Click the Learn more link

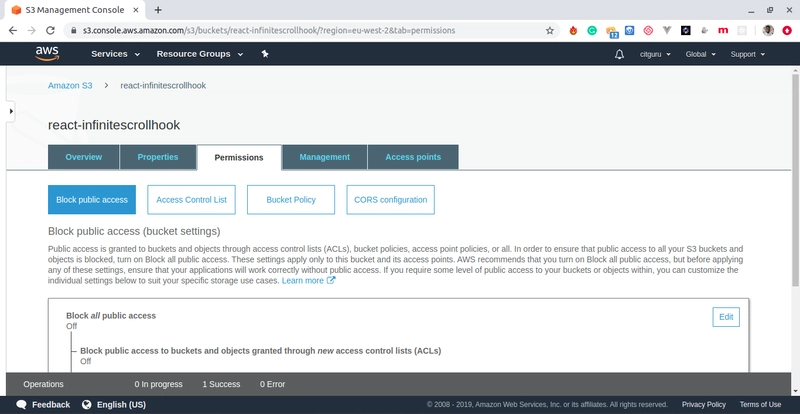click(x=303, y=281)
